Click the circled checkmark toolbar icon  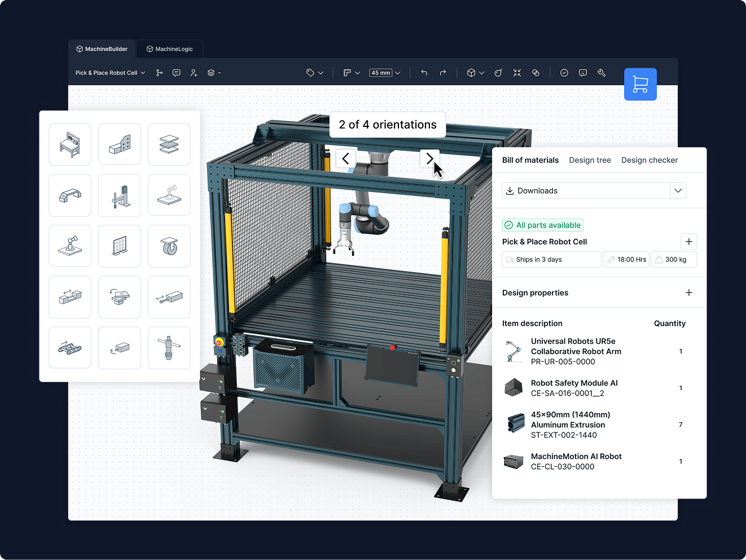pyautogui.click(x=564, y=73)
